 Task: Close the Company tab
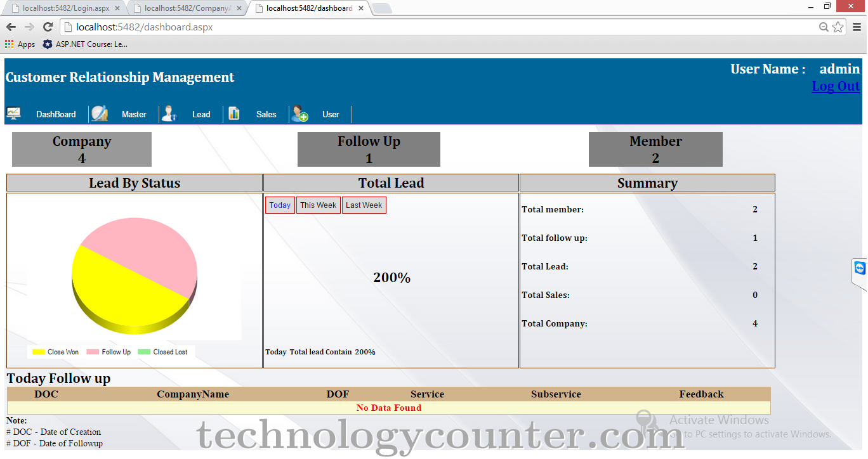[x=239, y=8]
